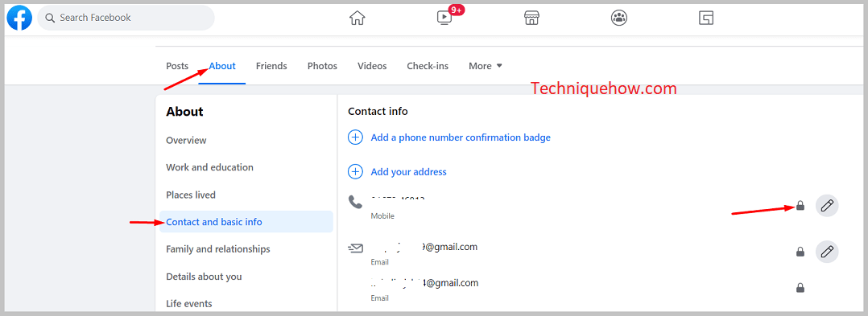
Task: Click the Facebook logo icon
Action: click(19, 18)
